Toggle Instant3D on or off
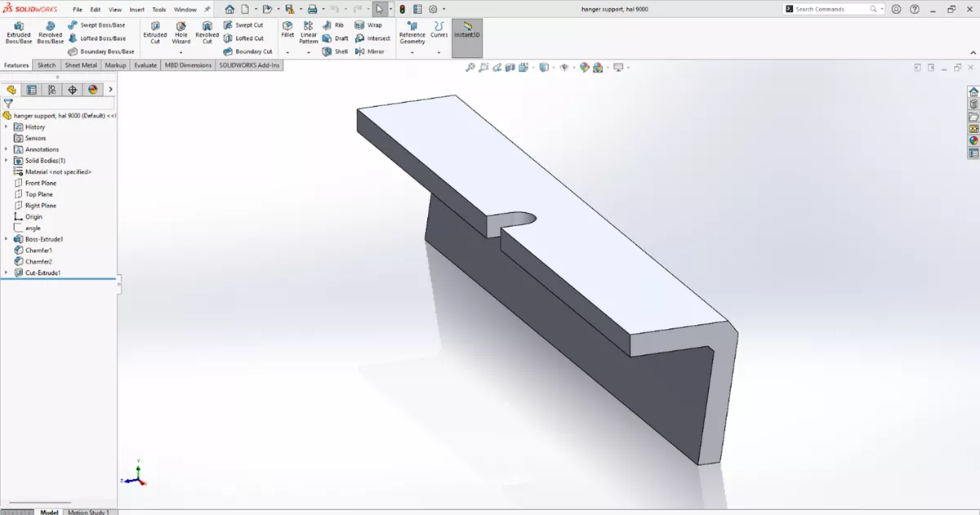The width and height of the screenshot is (980, 515). click(466, 34)
